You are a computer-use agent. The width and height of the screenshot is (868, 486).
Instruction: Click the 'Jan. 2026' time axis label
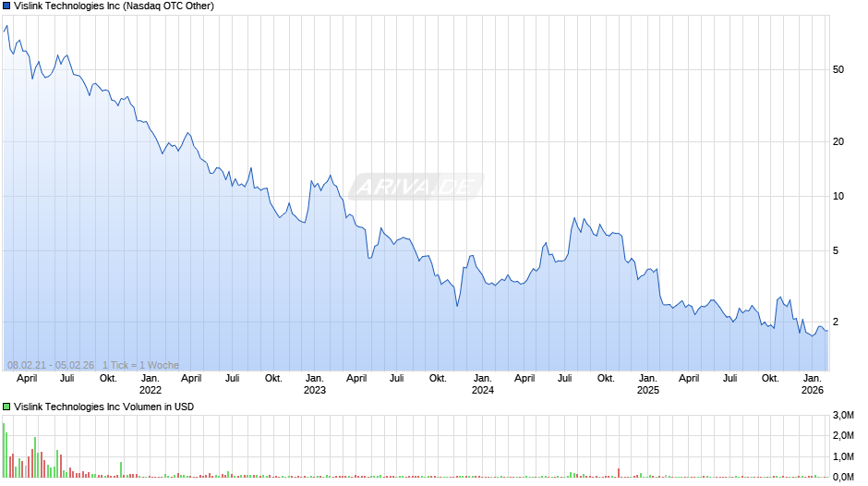812,384
